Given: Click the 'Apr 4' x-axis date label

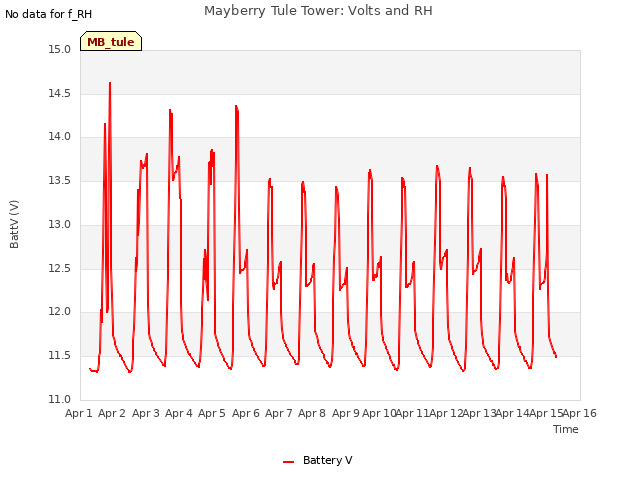Looking at the screenshot, I should pyautogui.click(x=179, y=413).
